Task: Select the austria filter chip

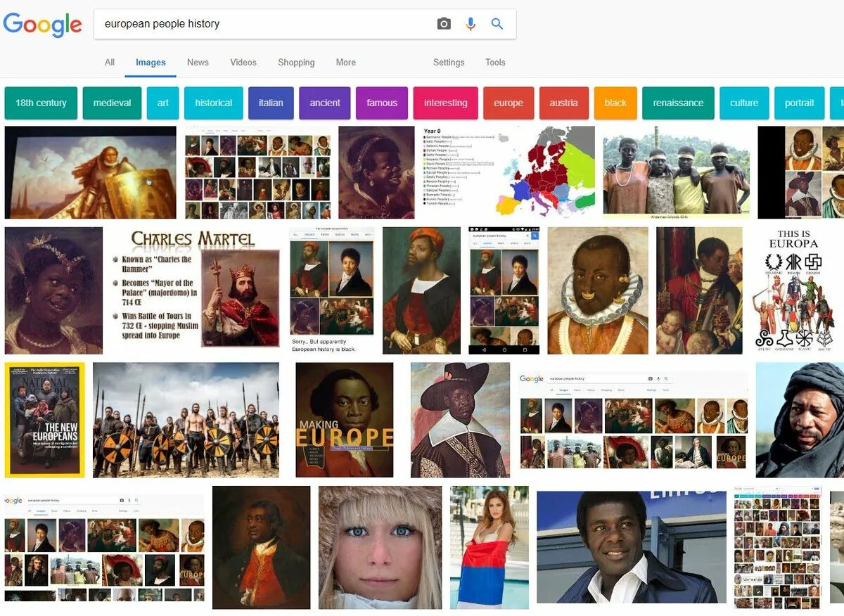Action: pos(563,103)
